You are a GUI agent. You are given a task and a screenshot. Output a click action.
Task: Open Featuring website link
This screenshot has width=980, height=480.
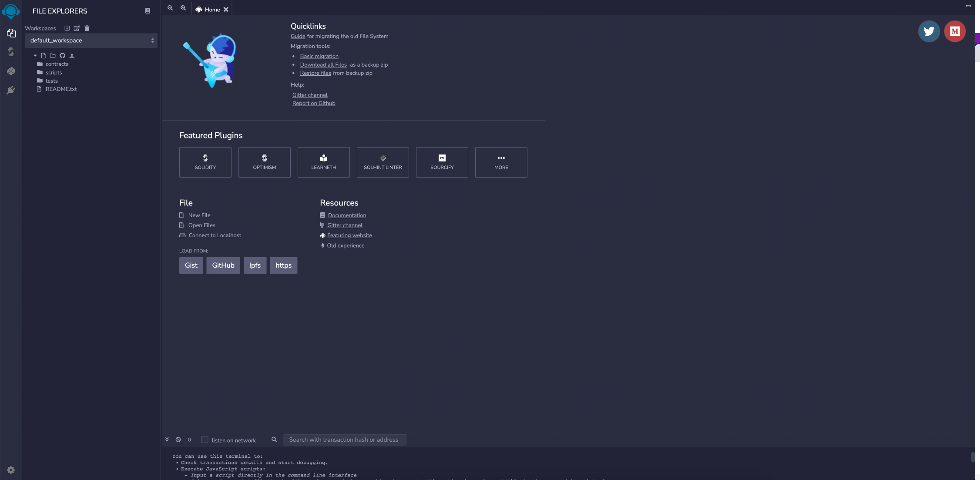point(349,235)
